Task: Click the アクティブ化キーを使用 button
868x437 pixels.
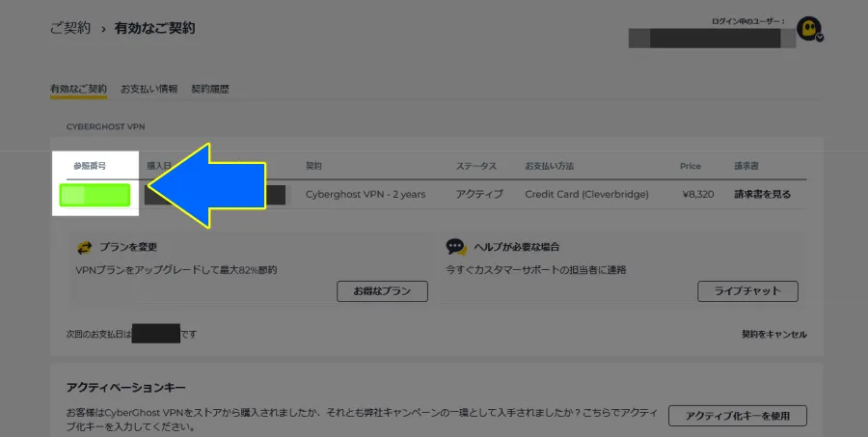Action: (738, 416)
